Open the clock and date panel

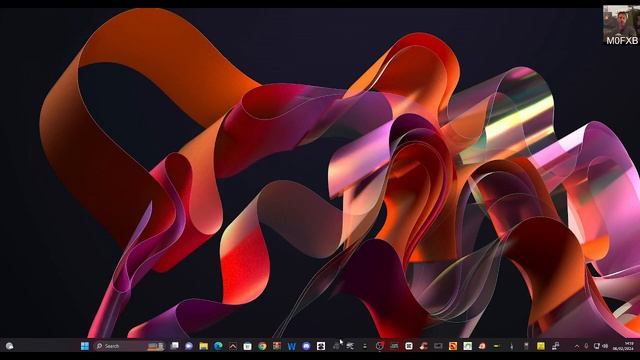[623, 346]
